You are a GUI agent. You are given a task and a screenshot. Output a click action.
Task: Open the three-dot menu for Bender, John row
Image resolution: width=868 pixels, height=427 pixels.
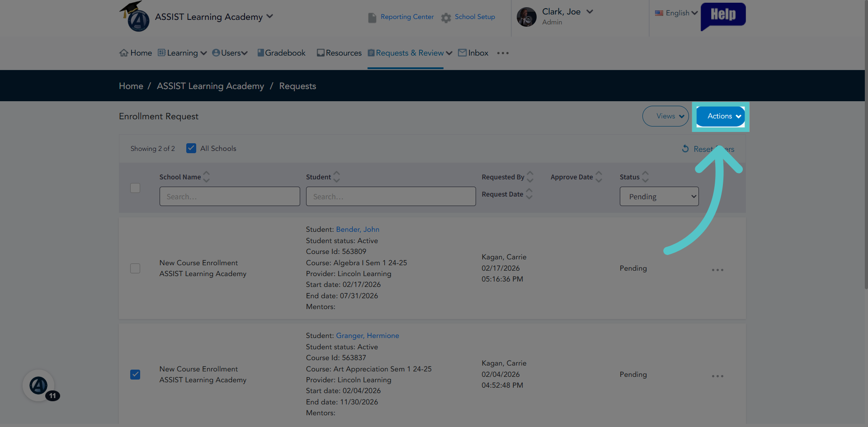coord(717,270)
